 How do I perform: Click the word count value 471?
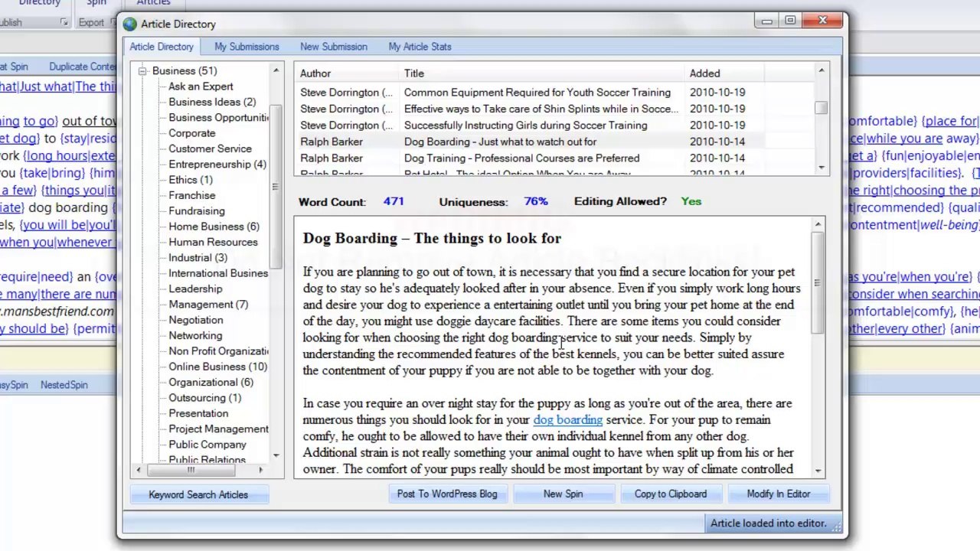pyautogui.click(x=394, y=201)
